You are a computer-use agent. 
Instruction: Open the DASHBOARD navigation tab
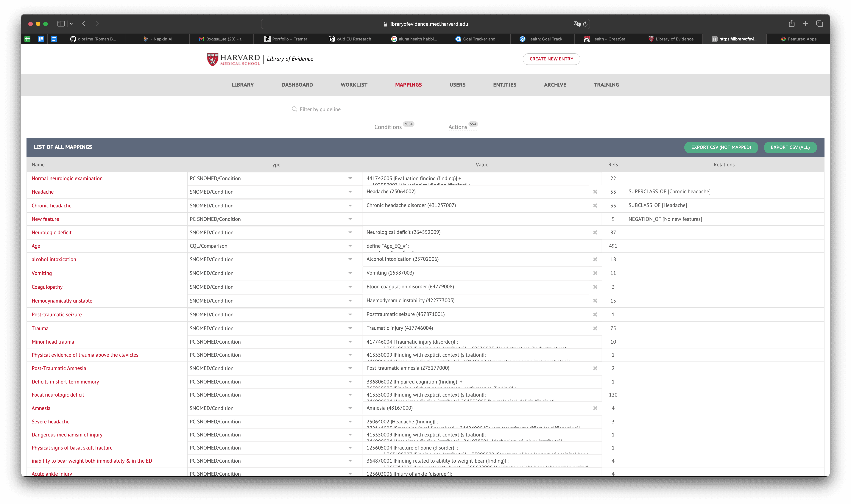297,85
